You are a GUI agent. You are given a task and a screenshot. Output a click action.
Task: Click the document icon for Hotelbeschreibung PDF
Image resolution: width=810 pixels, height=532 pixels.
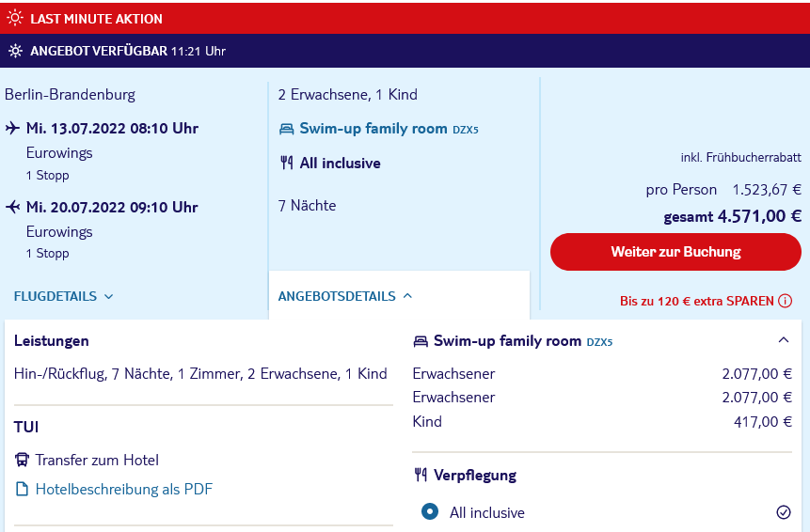pyautogui.click(x=22, y=489)
